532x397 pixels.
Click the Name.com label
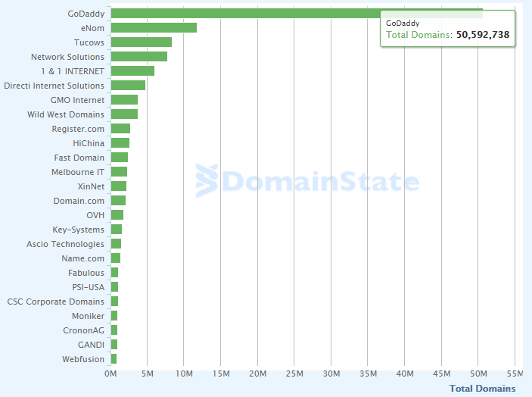82,258
